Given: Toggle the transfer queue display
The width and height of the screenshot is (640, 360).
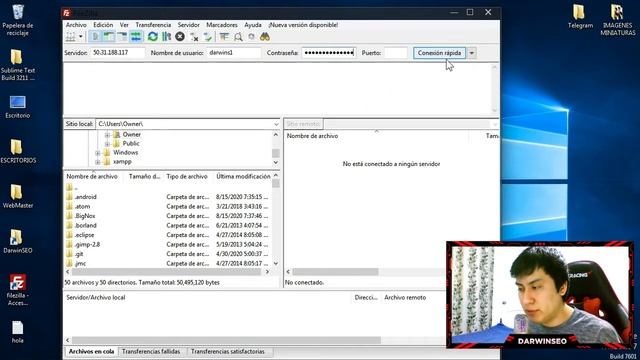Looking at the screenshot, I should click(136, 37).
